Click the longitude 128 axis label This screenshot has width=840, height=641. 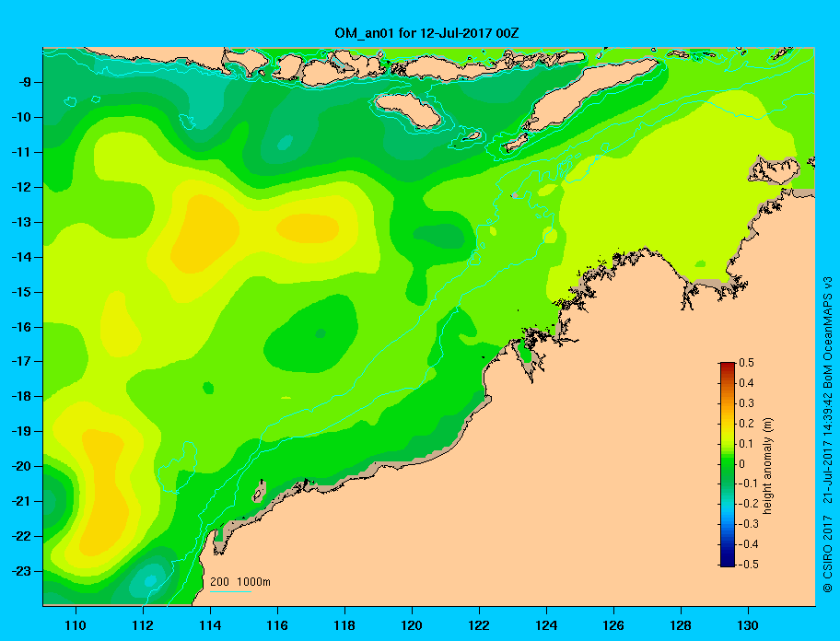click(681, 625)
